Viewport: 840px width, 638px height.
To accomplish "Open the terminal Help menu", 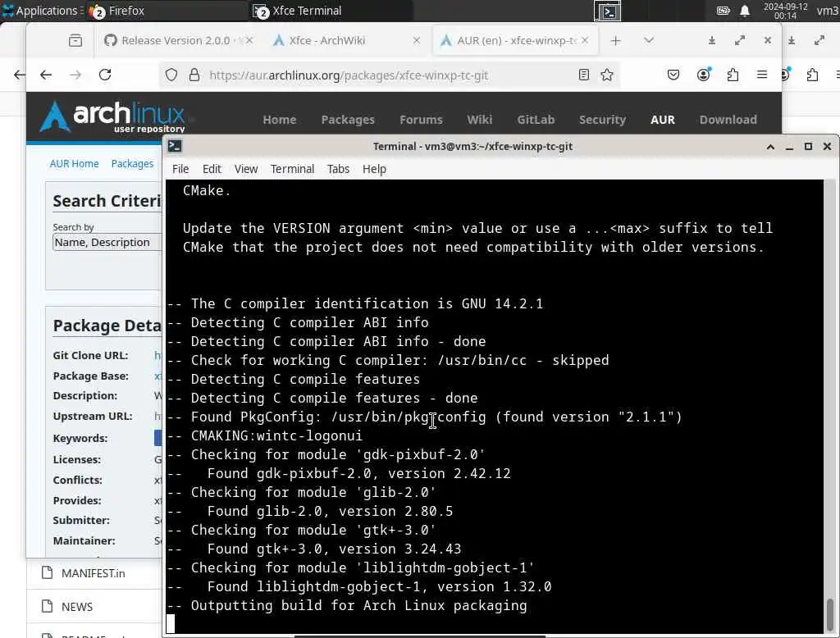I will coord(374,169).
